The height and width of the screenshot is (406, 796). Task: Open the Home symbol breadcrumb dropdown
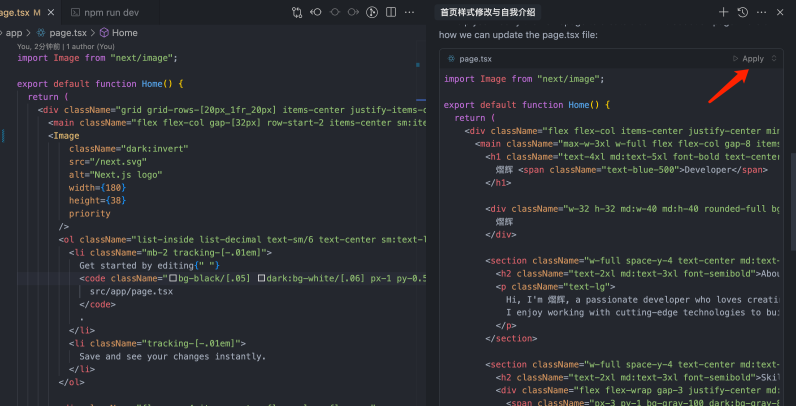(118, 33)
